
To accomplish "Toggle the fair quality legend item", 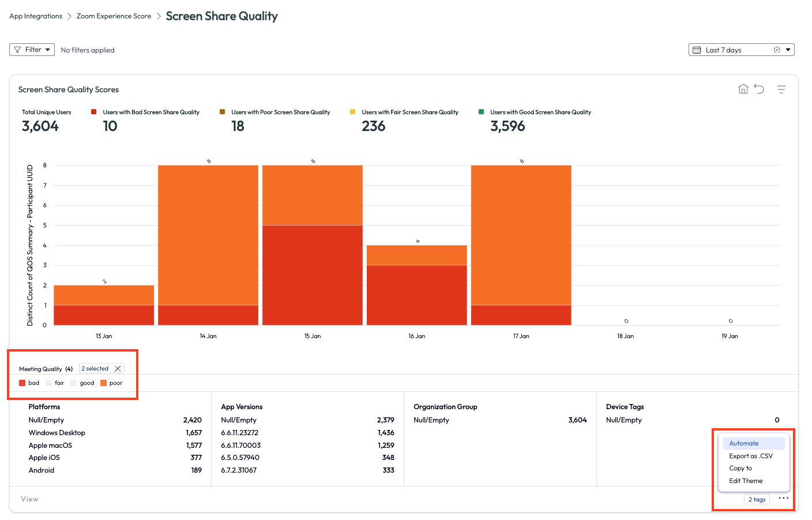I will click(55, 383).
